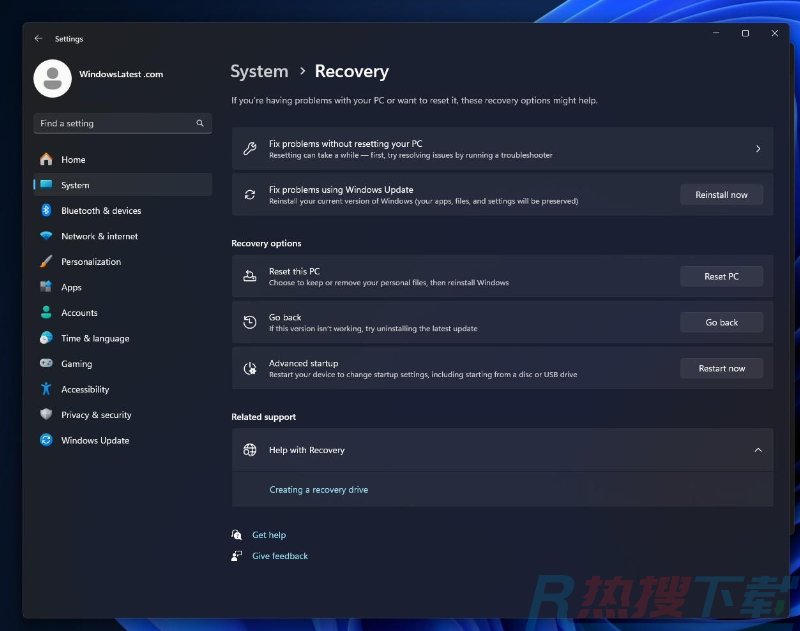The height and width of the screenshot is (631, 800).
Task: Click the Restart now button
Action: click(x=721, y=368)
